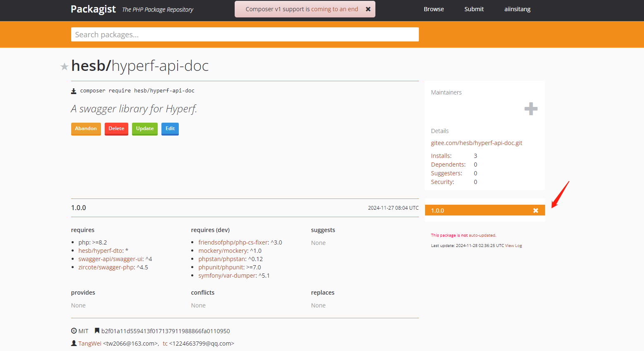The width and height of the screenshot is (644, 351).
Task: Click the green Update button
Action: pos(145,129)
